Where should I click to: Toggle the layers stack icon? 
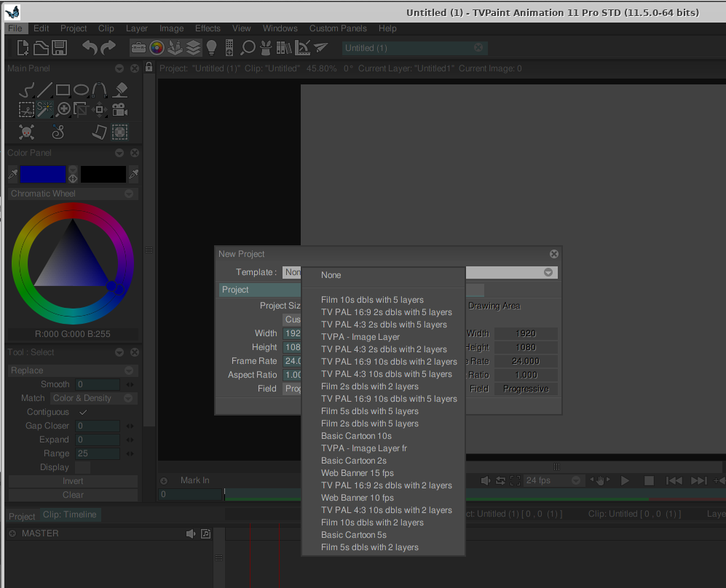(194, 47)
